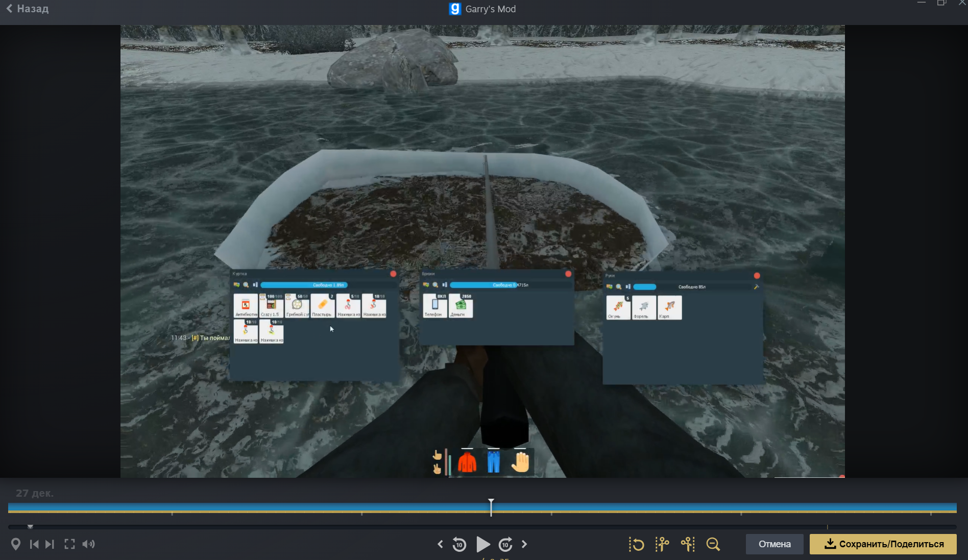Mute the clip volume
This screenshot has width=968, height=560.
point(88,544)
